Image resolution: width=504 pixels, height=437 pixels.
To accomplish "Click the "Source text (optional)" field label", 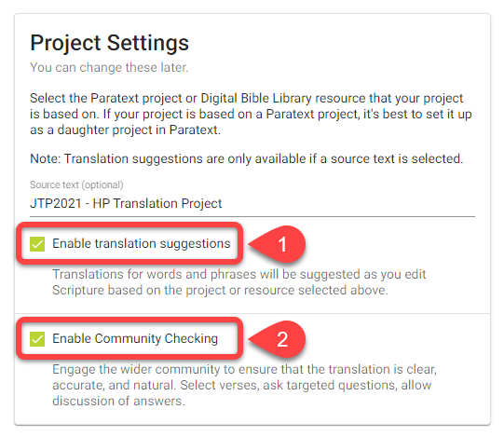I will tap(76, 184).
